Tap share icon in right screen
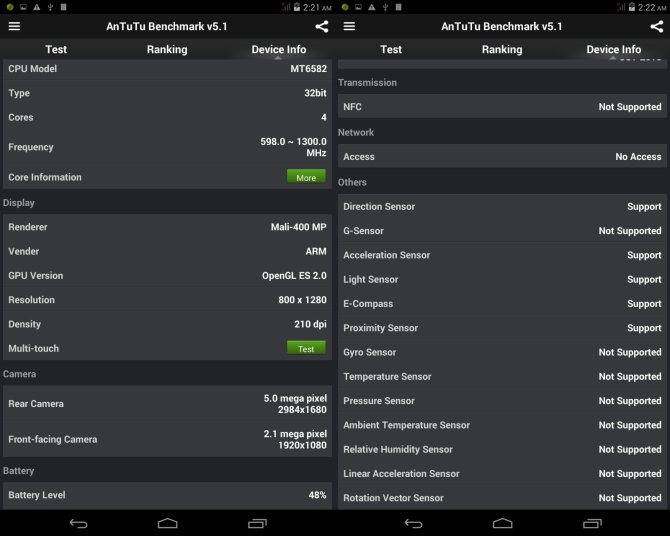This screenshot has width=670, height=536. coord(657,27)
